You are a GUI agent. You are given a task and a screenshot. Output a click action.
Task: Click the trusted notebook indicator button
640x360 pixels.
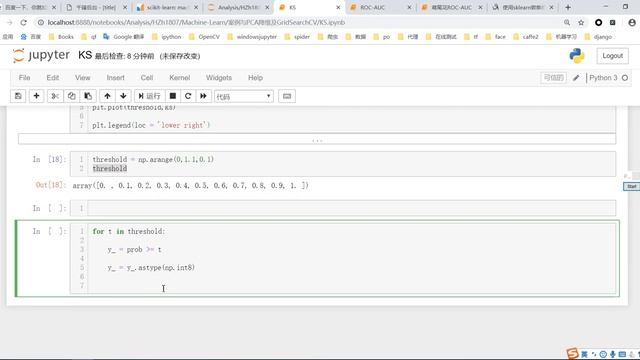click(x=553, y=78)
